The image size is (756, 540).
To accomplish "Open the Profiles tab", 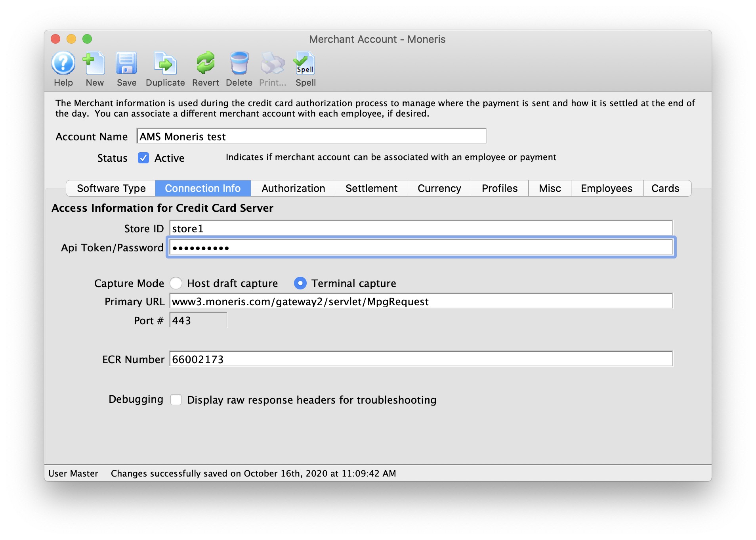I will (500, 188).
